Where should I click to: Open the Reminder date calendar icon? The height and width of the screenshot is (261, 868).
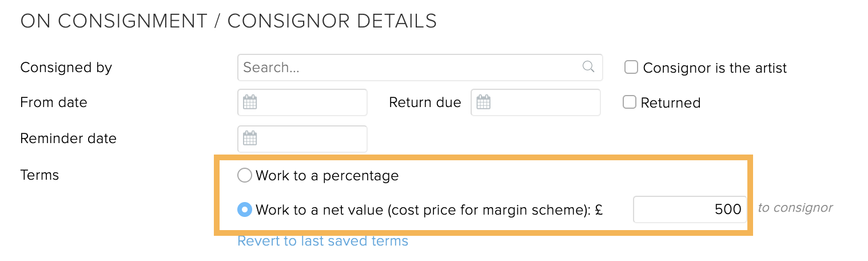(x=250, y=138)
